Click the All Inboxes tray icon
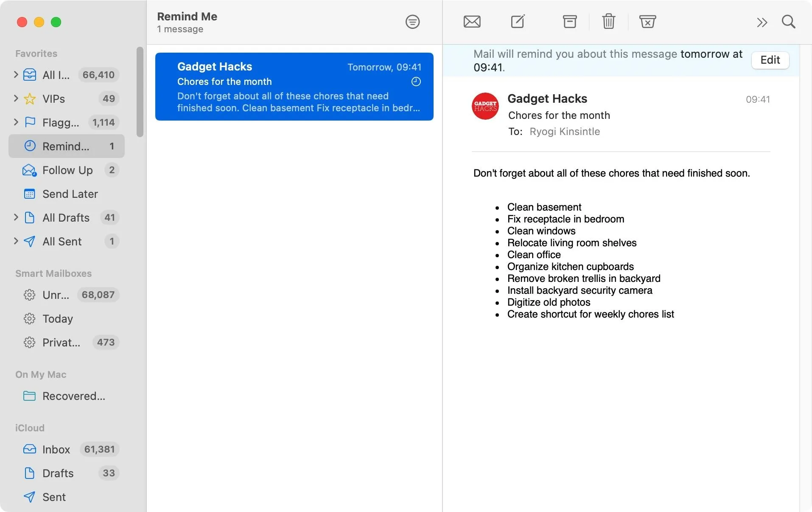 tap(29, 75)
